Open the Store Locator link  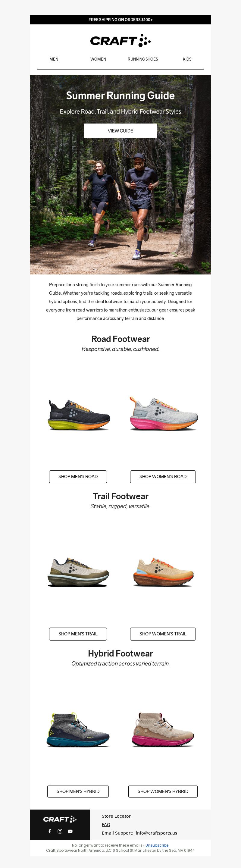(116, 816)
